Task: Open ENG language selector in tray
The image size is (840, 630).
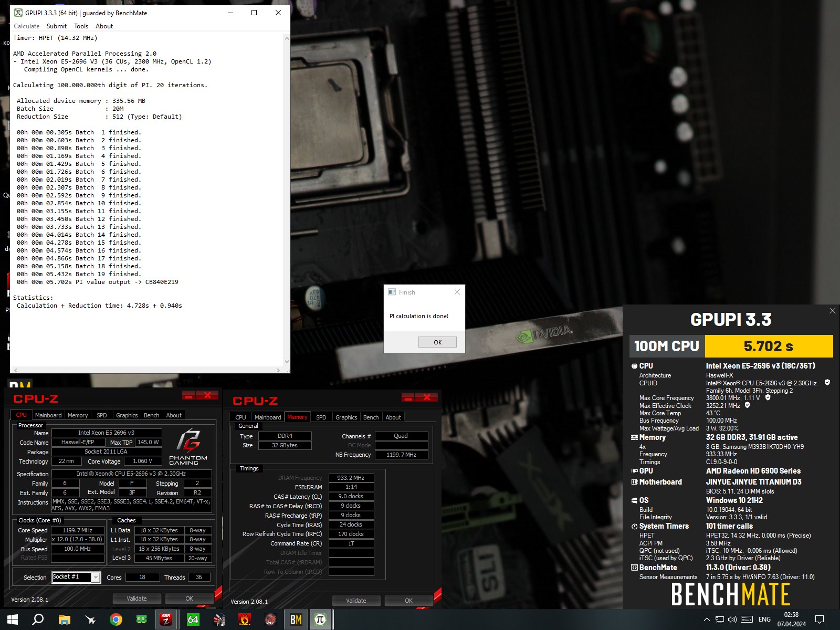Action: (x=764, y=619)
